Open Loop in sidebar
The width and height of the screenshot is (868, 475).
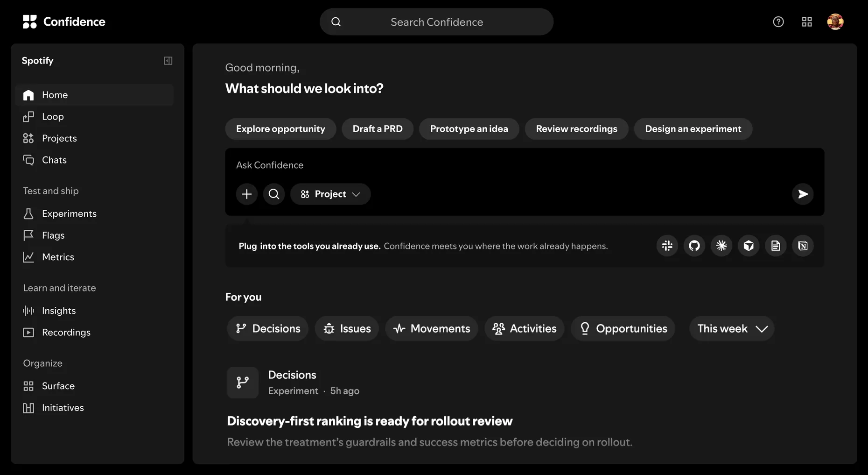[95, 117]
